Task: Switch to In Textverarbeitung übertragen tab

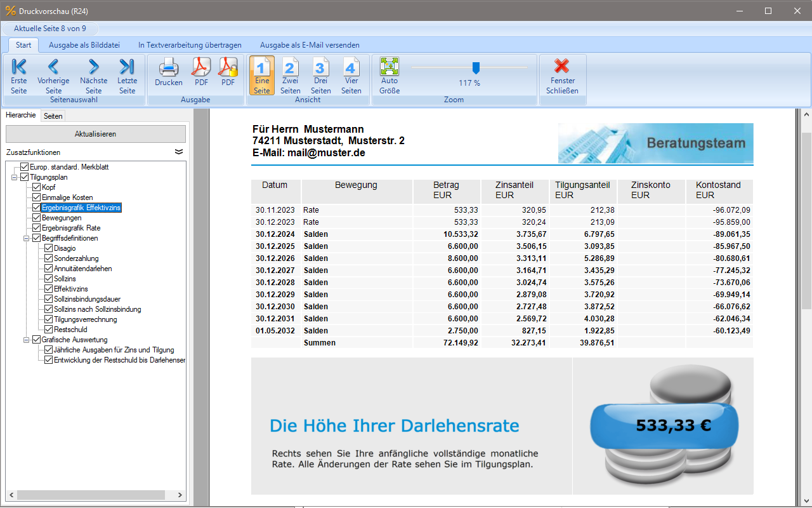Action: point(190,45)
